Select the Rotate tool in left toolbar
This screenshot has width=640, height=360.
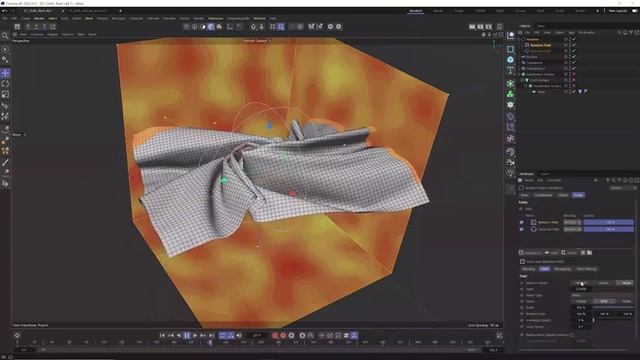pos(5,84)
